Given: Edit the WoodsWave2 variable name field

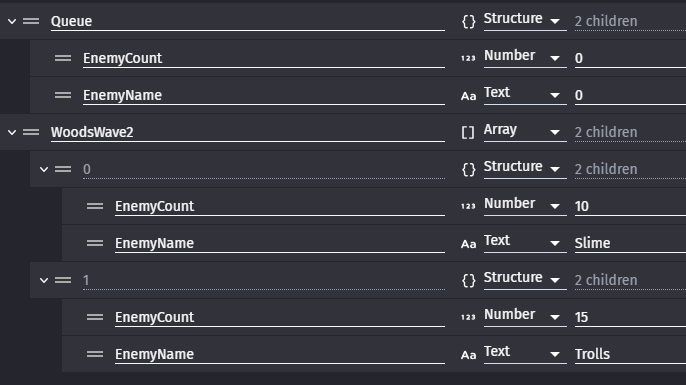Looking at the screenshot, I should coord(248,132).
